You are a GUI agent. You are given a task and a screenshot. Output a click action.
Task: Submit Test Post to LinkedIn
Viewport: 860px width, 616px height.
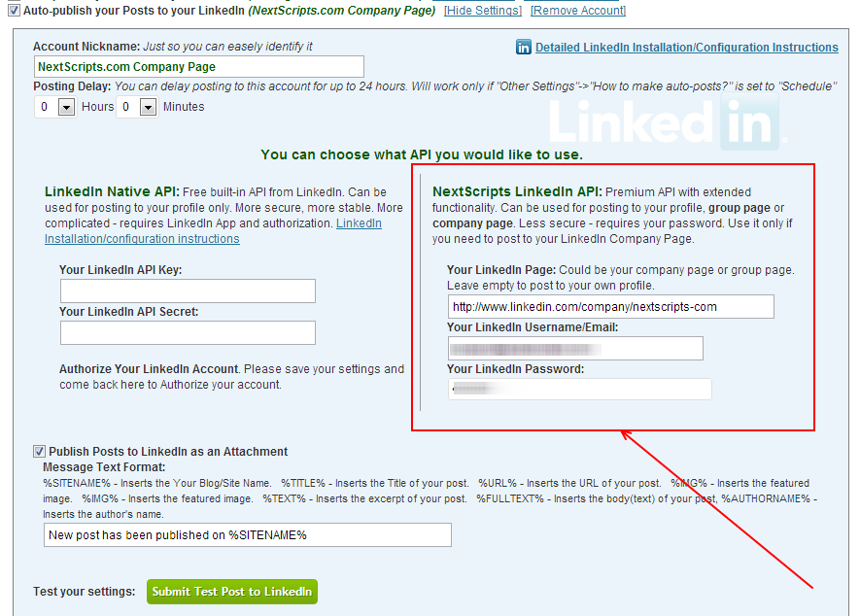point(232,592)
